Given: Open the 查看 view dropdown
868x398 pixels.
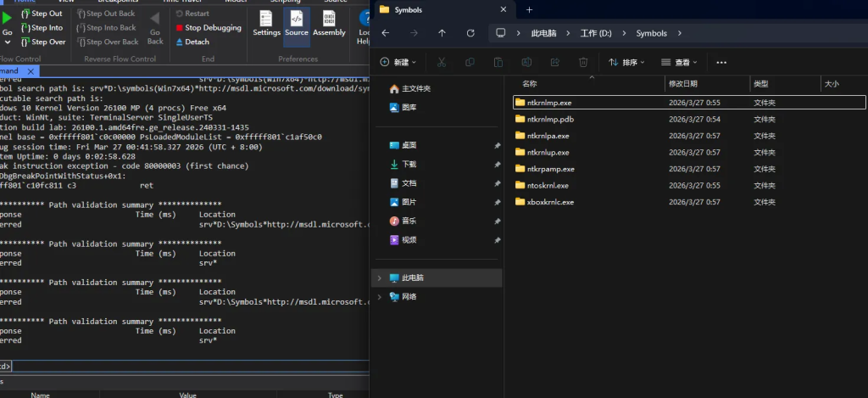Looking at the screenshot, I should point(679,62).
